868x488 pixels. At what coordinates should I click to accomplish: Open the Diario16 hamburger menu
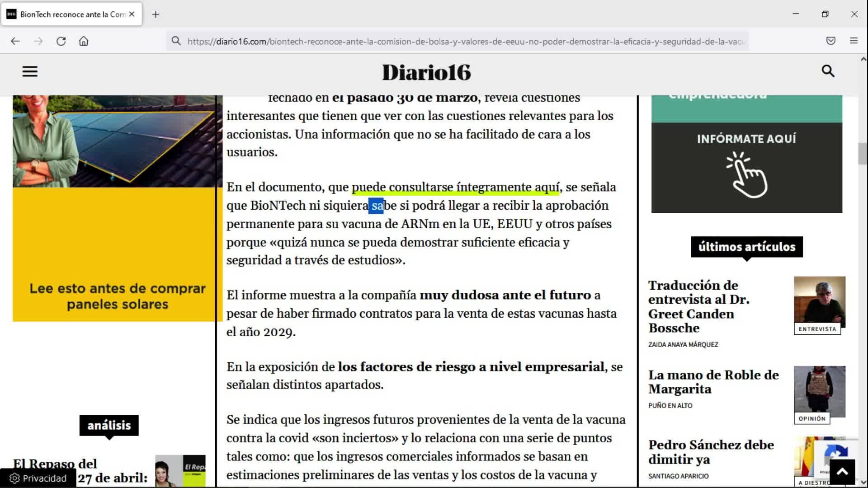click(30, 71)
